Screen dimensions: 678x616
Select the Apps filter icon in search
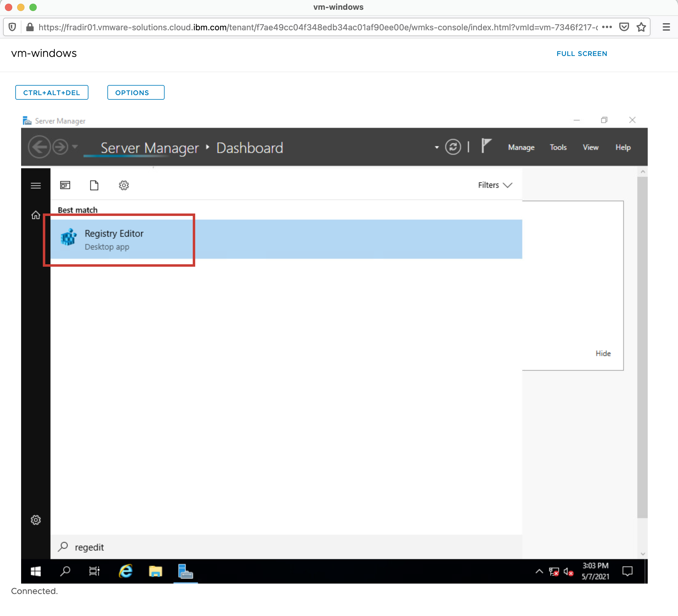[65, 185]
